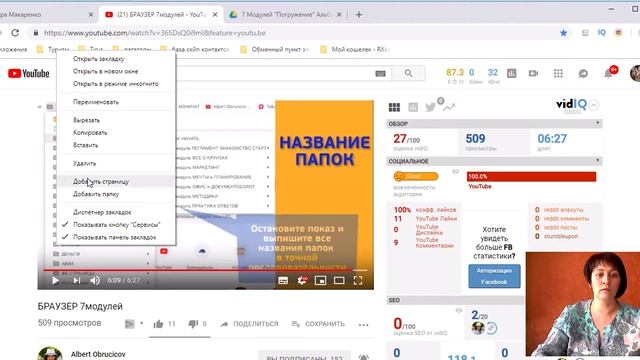Open a new browser tab
This screenshot has height=360, width=640.
tap(359, 15)
